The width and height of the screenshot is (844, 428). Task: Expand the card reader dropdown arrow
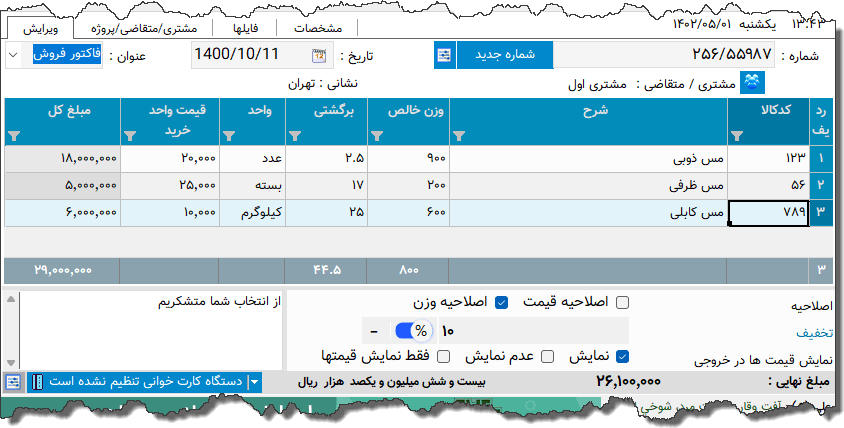(255, 382)
